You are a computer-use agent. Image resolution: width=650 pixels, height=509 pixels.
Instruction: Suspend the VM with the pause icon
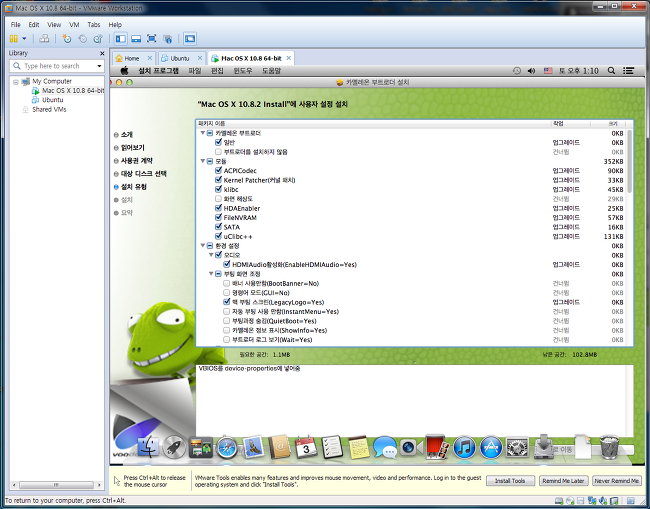(14, 39)
